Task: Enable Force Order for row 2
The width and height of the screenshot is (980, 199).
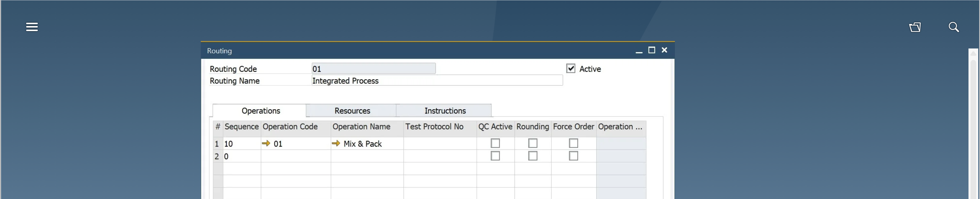Action: [573, 156]
